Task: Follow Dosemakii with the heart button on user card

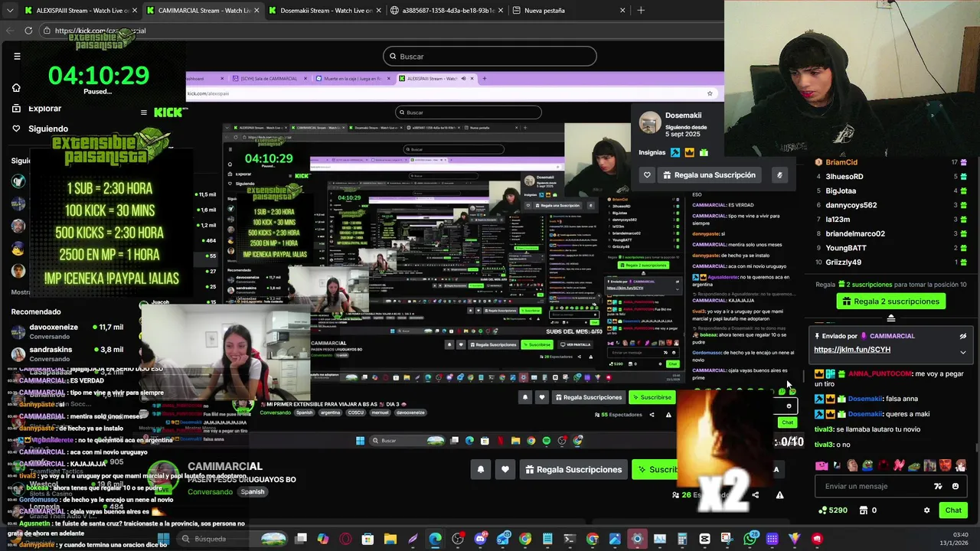Action: (647, 175)
